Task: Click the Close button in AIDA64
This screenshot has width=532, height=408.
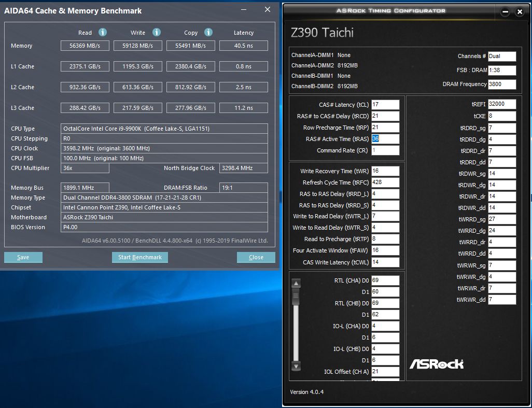Action: pos(256,257)
